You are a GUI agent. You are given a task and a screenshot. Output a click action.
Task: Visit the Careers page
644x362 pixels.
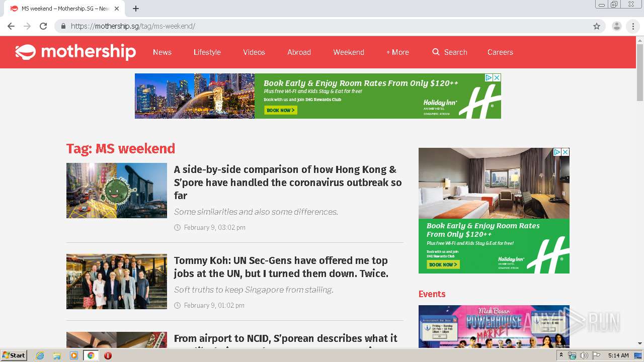(500, 52)
